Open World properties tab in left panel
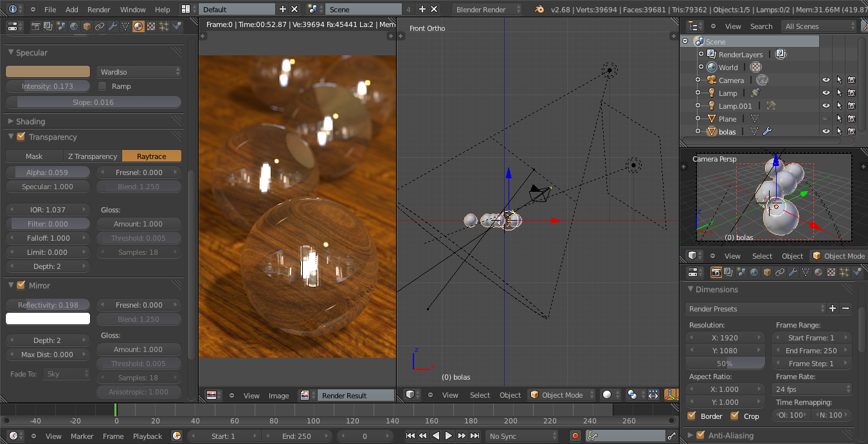This screenshot has height=444, width=868. tap(74, 26)
